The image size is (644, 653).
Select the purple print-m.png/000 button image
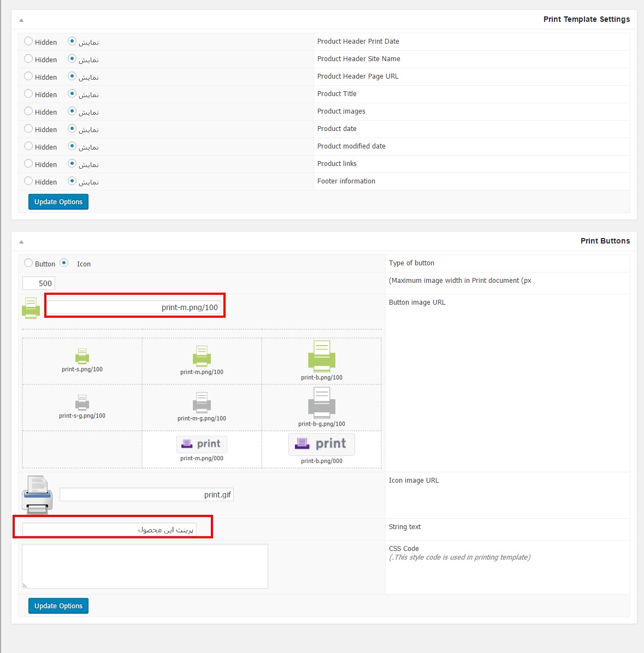click(x=202, y=444)
